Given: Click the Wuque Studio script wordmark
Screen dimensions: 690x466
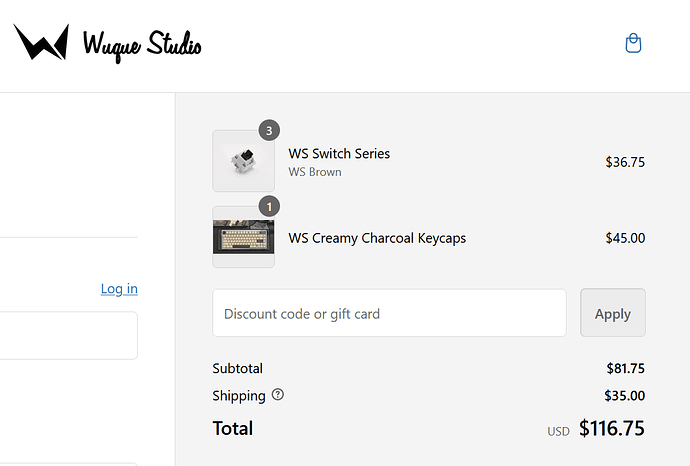Looking at the screenshot, I should (142, 44).
